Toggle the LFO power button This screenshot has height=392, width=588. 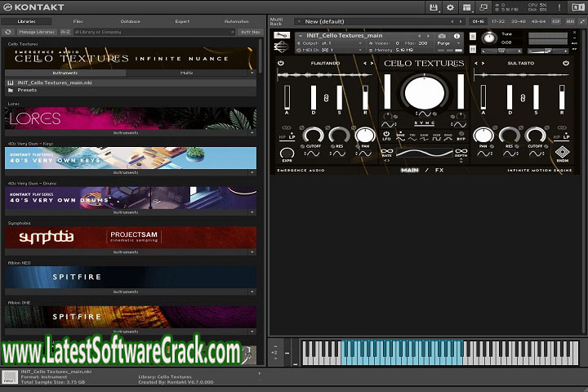(x=386, y=134)
